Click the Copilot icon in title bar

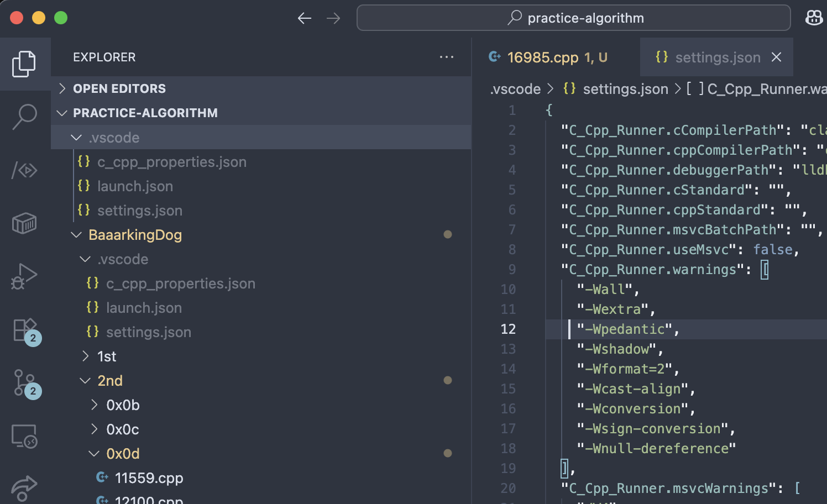tap(814, 18)
